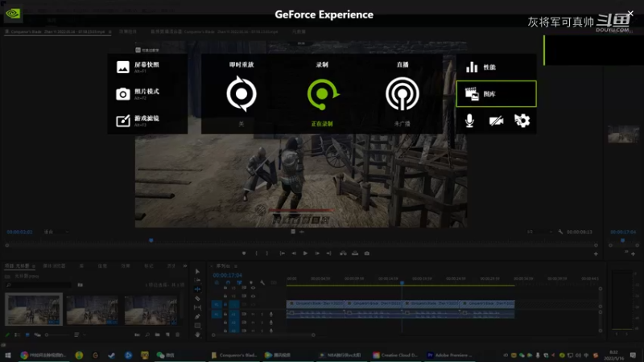Image resolution: width=644 pixels, height=362 pixels.
Task: Expand hidden panel tabs with double chevron
Action: pos(185,266)
